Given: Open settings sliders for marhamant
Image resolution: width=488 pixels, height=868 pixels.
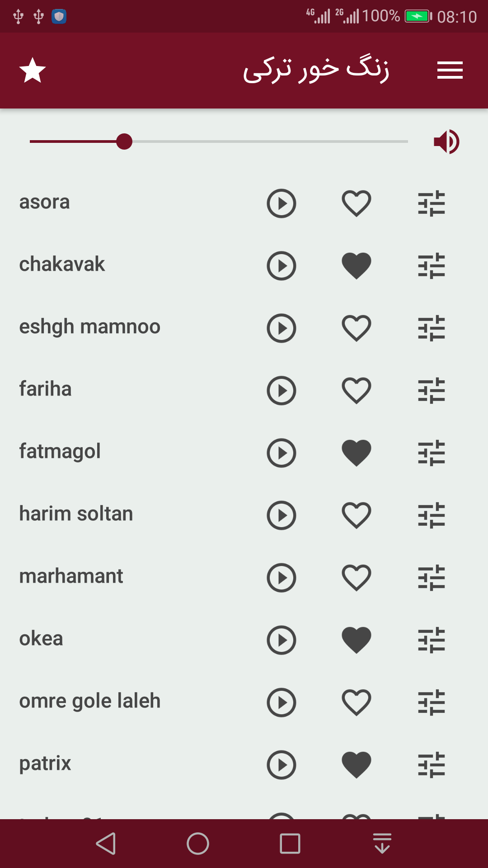Looking at the screenshot, I should tap(432, 578).
